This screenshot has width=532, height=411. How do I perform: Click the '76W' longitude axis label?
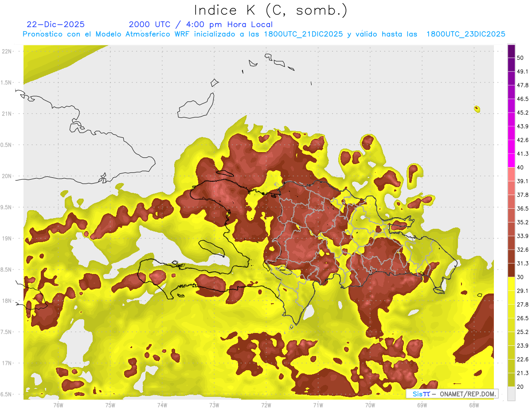[58, 405]
